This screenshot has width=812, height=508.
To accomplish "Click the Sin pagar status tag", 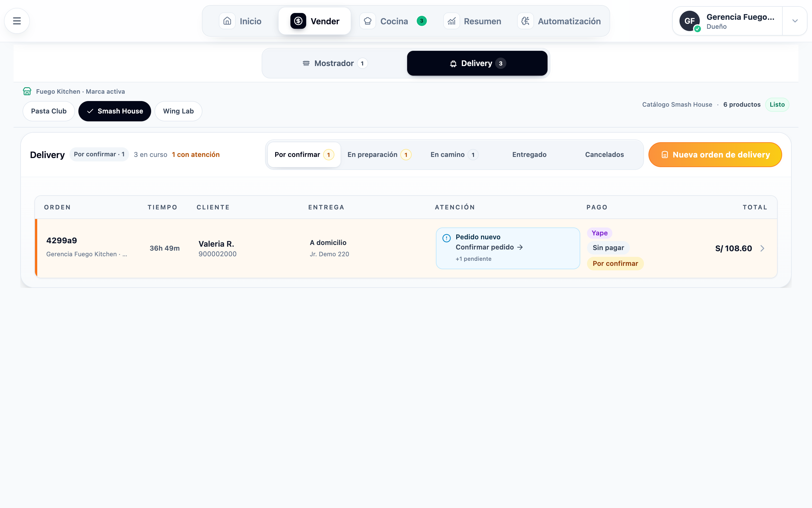I will (x=608, y=248).
